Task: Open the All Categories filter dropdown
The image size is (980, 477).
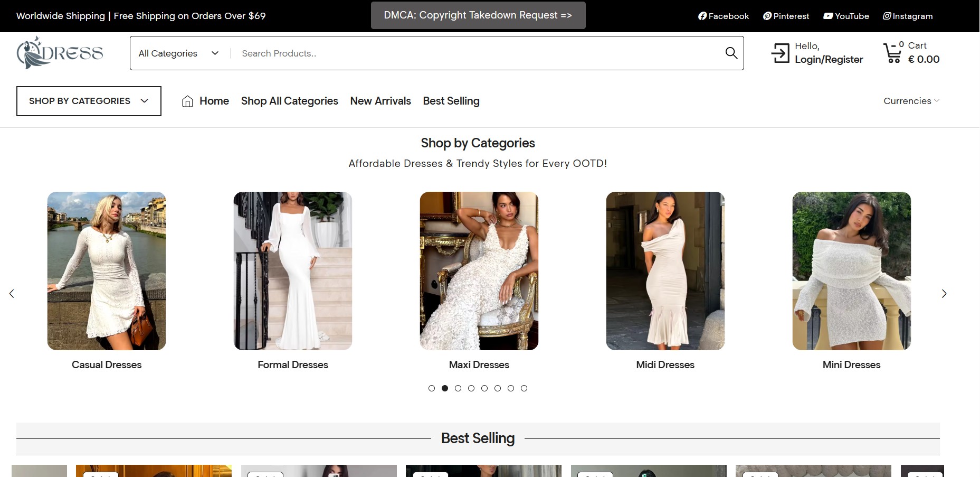Action: [x=178, y=53]
